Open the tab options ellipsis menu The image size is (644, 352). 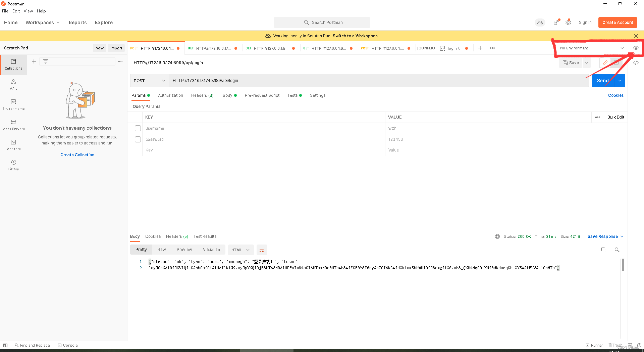pyautogui.click(x=492, y=48)
